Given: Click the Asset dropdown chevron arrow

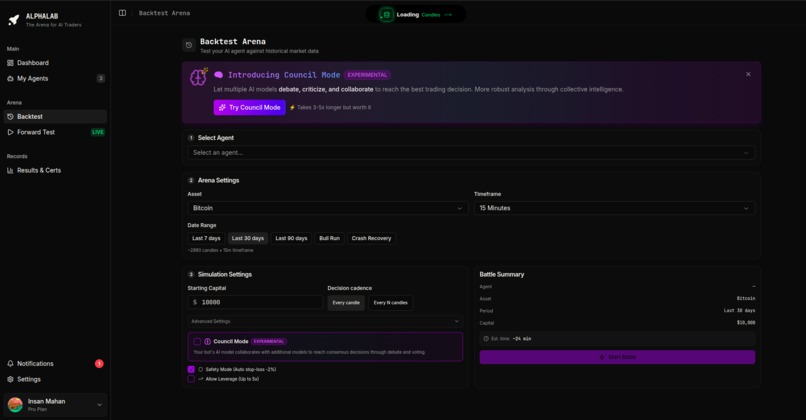Looking at the screenshot, I should click(x=459, y=208).
